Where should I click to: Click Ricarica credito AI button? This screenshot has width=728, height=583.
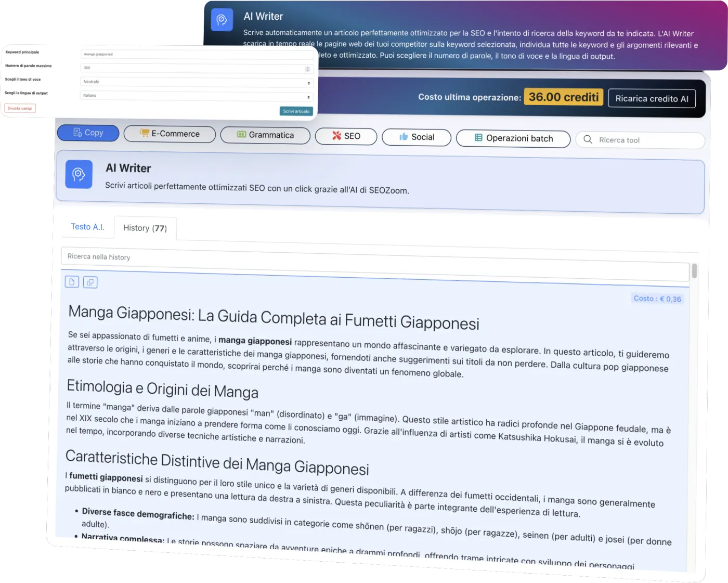[652, 98]
